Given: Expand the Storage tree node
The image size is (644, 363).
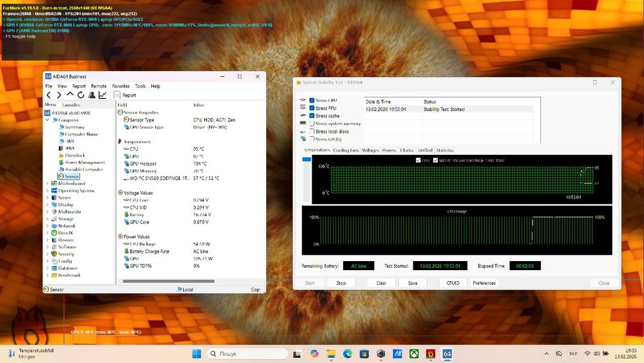Looking at the screenshot, I should [x=48, y=219].
